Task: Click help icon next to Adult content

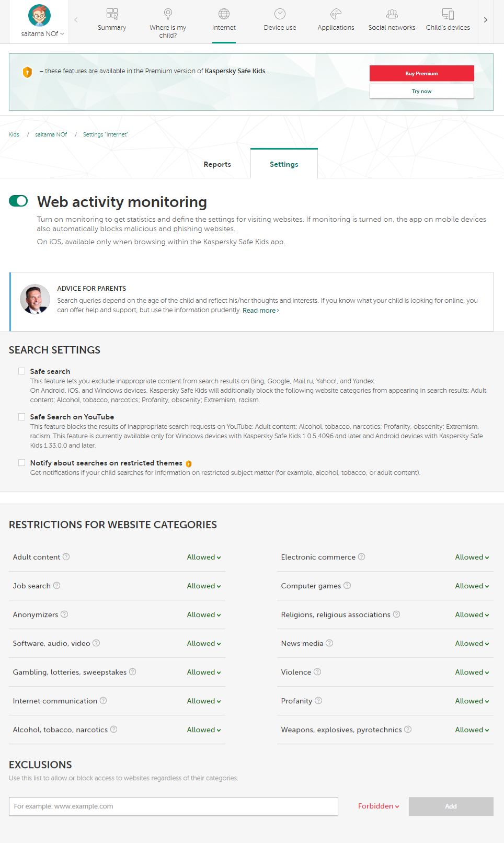Action: pyautogui.click(x=66, y=557)
